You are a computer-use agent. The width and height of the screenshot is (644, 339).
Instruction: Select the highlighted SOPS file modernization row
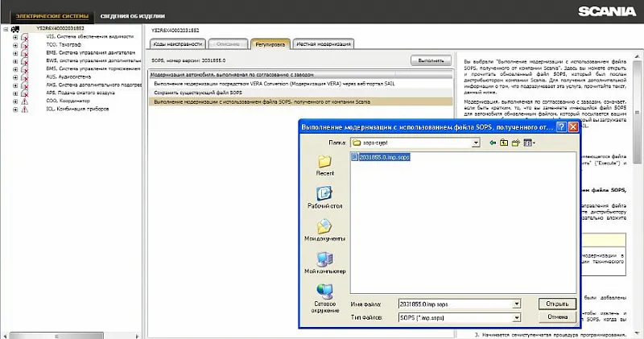[300, 101]
